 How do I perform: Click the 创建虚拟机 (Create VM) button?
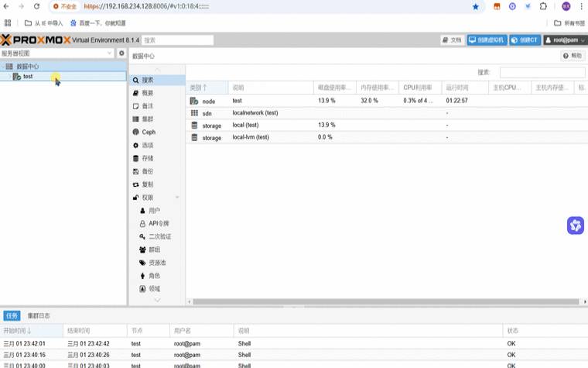click(487, 40)
